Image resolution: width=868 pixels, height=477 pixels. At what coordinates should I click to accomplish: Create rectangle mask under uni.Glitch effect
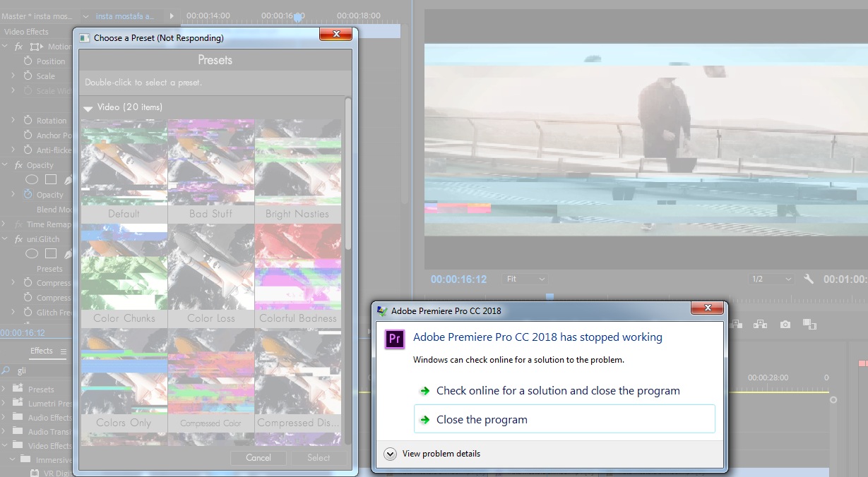52,254
